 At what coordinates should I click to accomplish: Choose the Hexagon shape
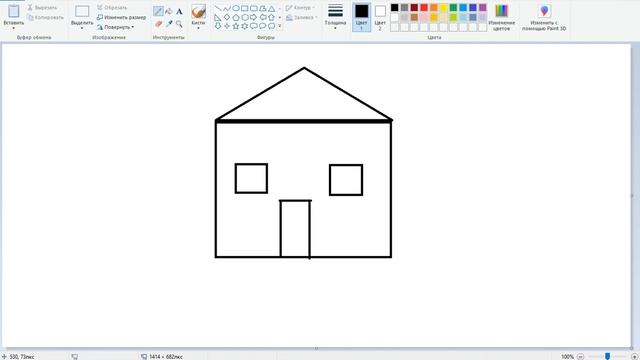pyautogui.click(x=245, y=17)
